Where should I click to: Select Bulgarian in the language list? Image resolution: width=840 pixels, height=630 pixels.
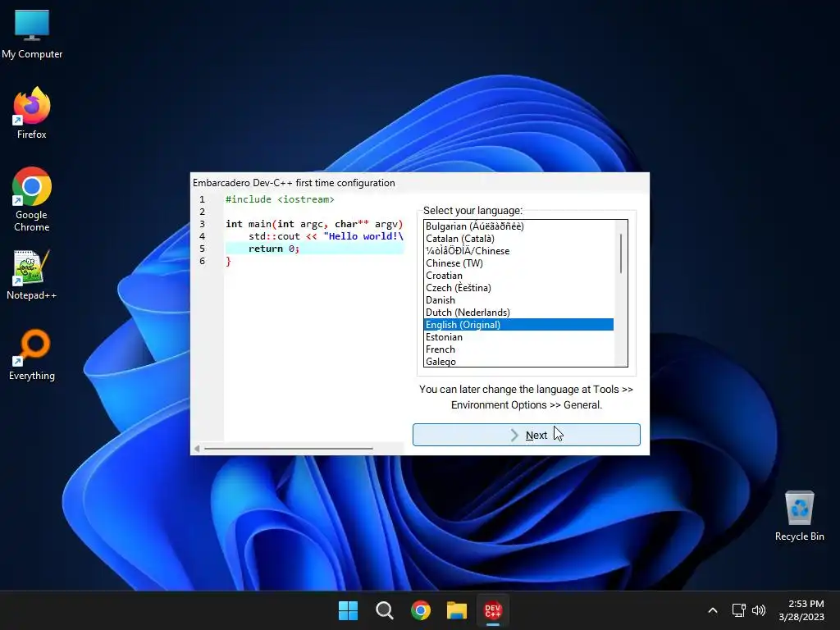[x=518, y=226]
